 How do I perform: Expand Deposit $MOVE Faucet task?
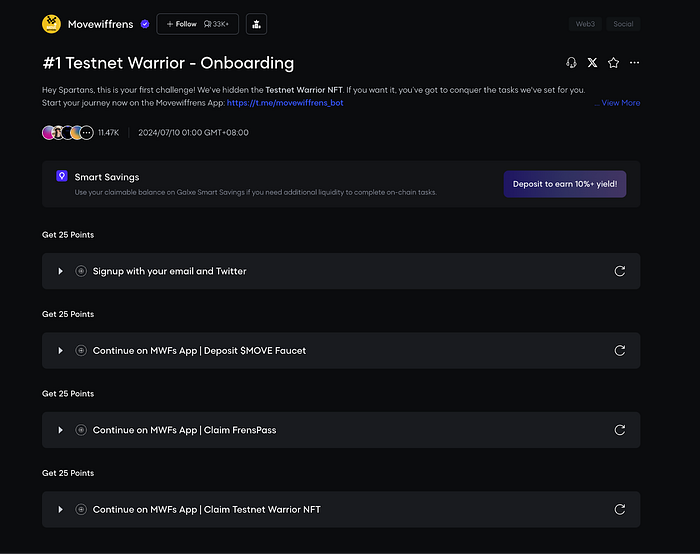click(60, 350)
